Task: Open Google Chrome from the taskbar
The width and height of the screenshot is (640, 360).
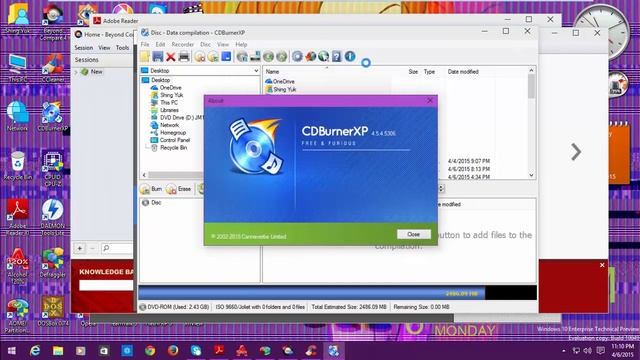Action: (150, 351)
